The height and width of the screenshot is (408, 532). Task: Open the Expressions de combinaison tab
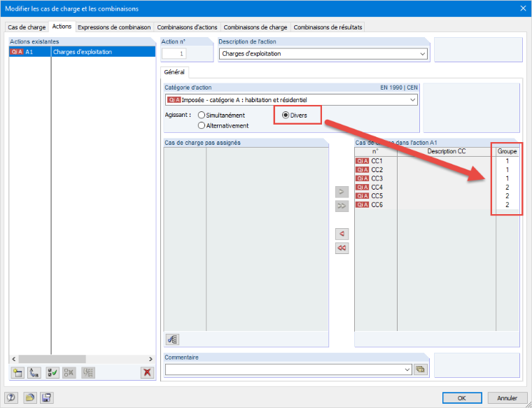[114, 27]
